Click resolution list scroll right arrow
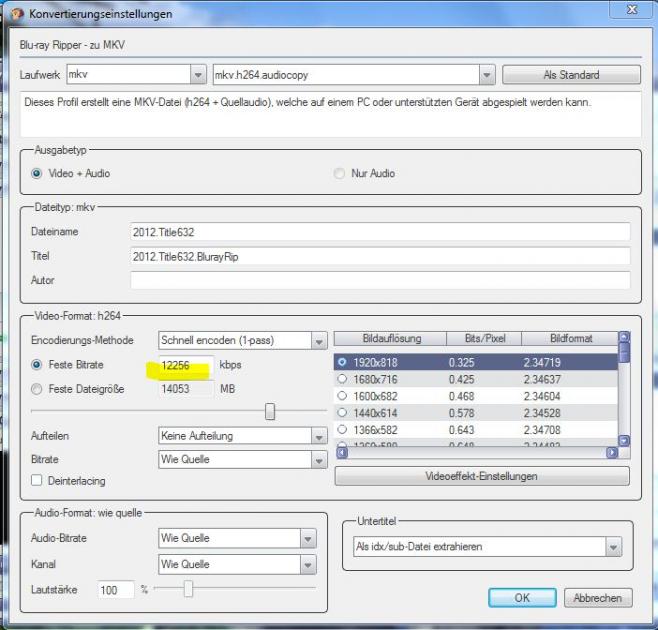This screenshot has height=630, width=658. [x=612, y=452]
